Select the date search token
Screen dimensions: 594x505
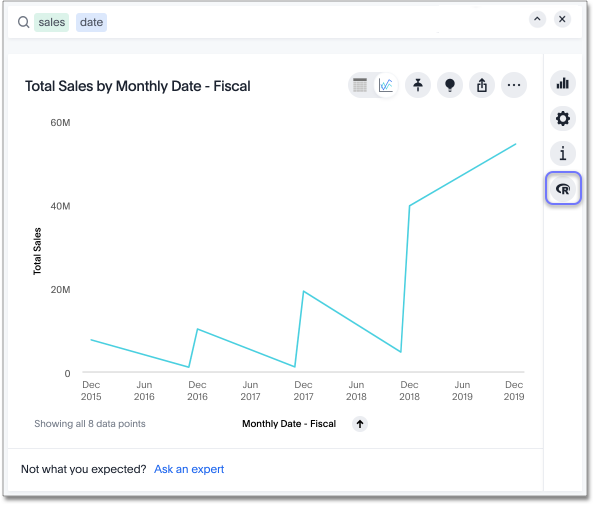tap(91, 22)
